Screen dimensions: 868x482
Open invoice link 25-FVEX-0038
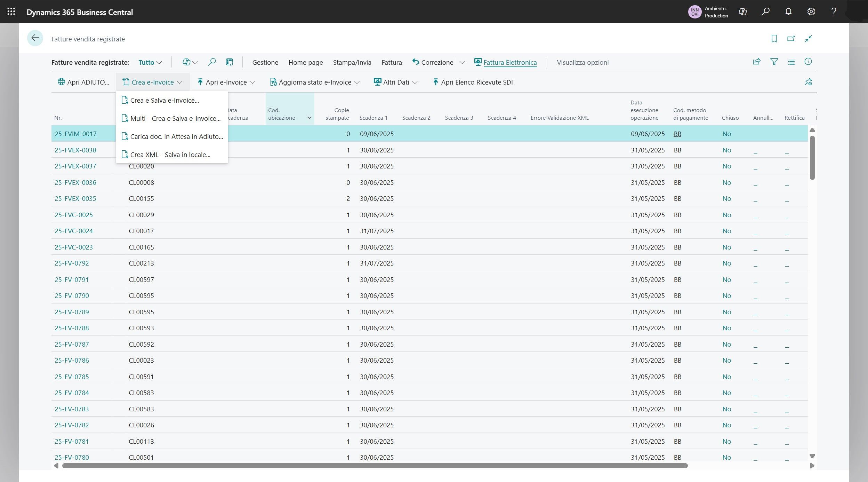pyautogui.click(x=75, y=150)
